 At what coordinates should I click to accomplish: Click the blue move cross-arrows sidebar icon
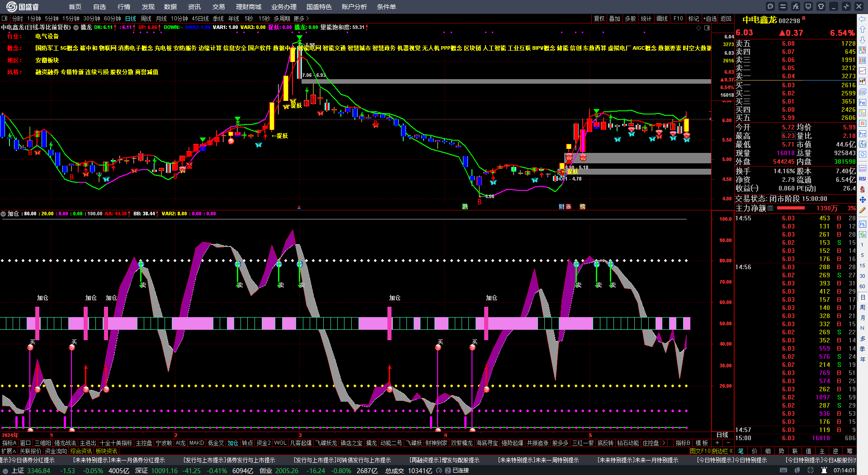point(863,199)
